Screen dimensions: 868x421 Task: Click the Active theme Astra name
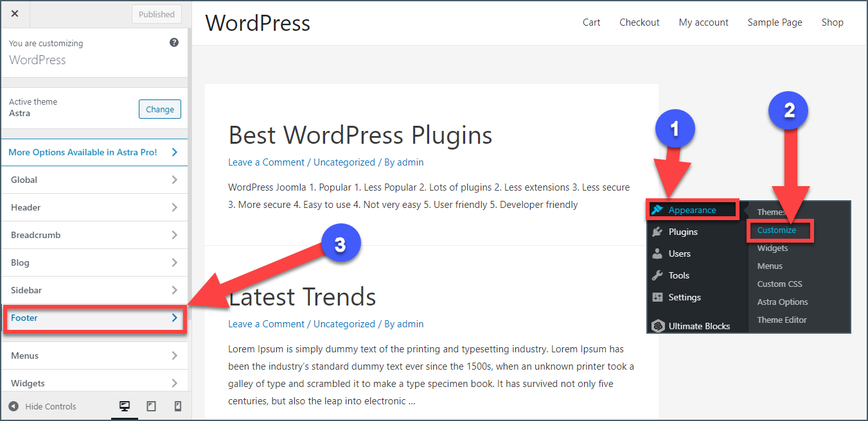coord(19,113)
